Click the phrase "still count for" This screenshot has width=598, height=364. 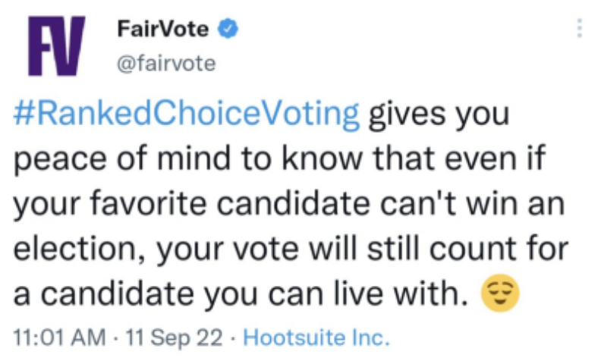[468, 248]
